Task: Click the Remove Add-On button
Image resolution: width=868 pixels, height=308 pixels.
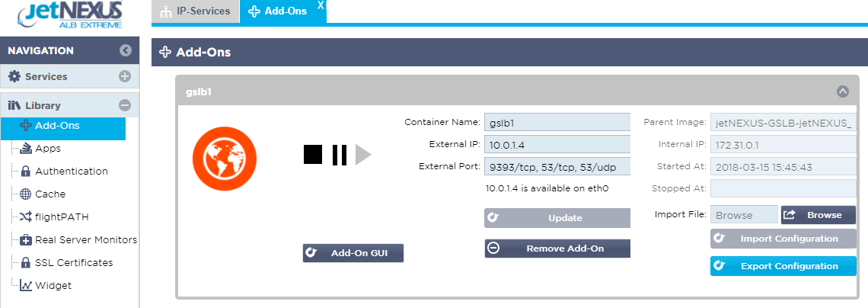Action: (x=557, y=249)
